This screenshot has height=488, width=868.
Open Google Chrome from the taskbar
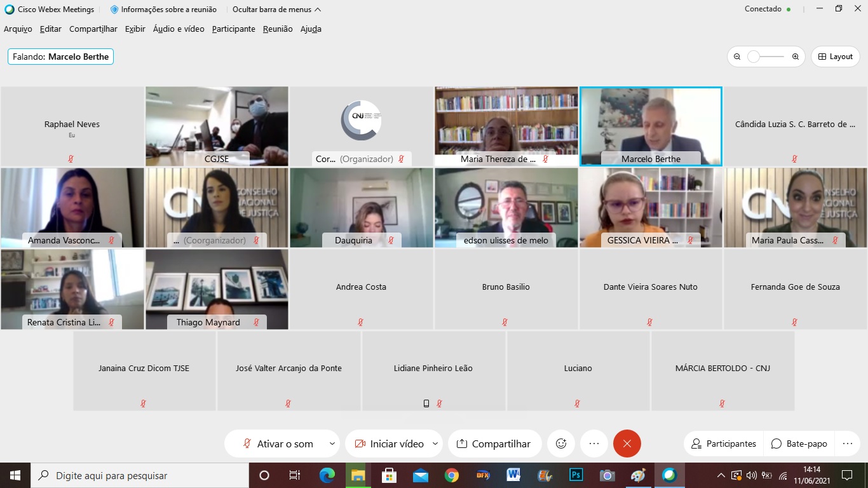pyautogui.click(x=452, y=475)
